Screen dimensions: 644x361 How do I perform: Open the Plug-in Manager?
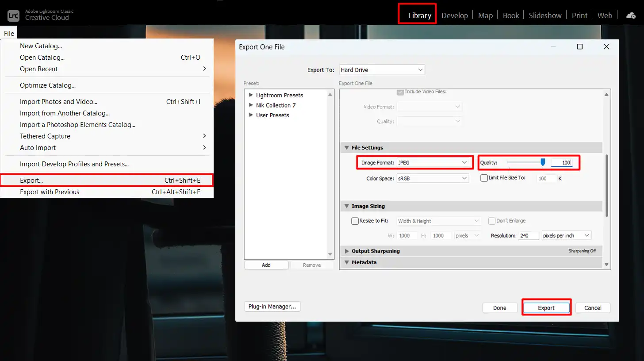point(272,307)
